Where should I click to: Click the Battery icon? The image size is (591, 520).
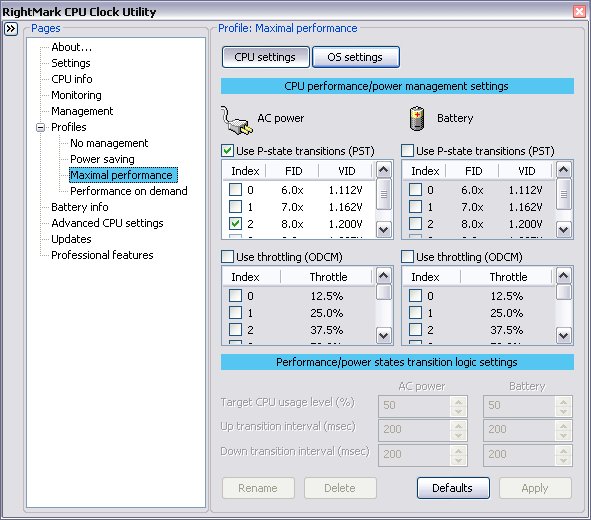click(417, 119)
